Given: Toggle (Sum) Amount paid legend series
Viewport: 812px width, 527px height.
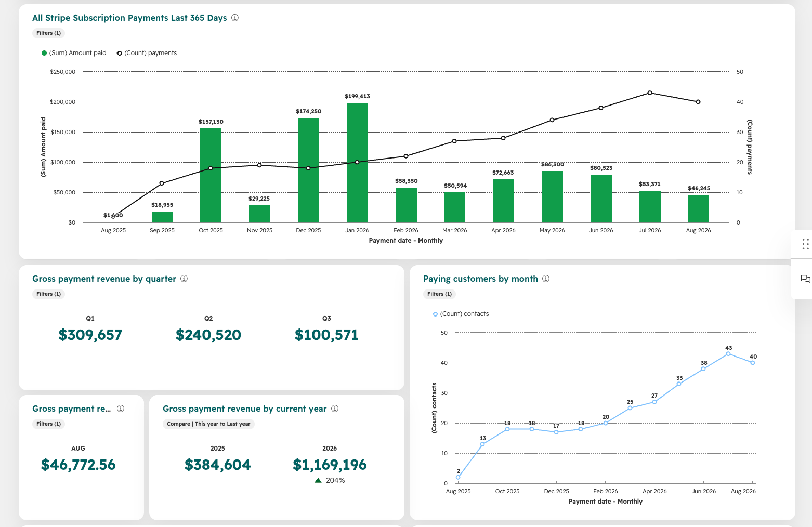Looking at the screenshot, I should (74, 53).
